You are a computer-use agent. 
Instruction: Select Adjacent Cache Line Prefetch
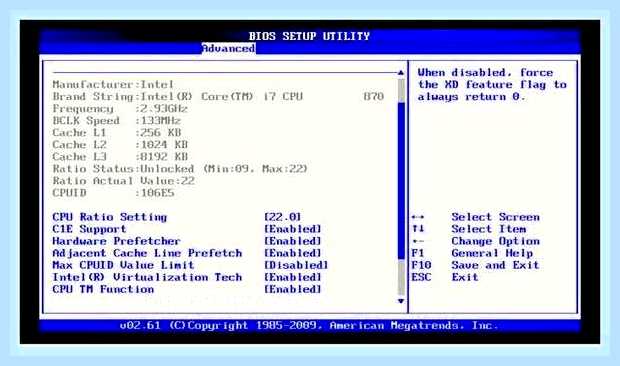coord(147,253)
